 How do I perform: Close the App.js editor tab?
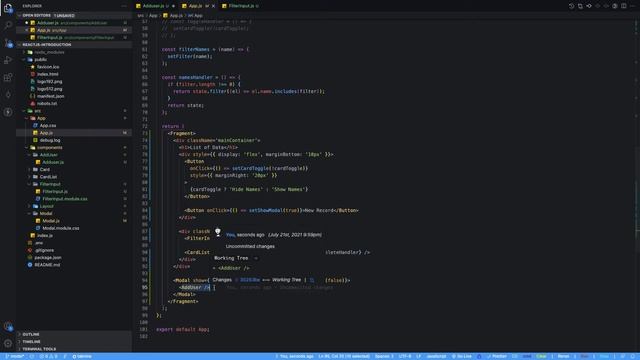click(x=213, y=6)
